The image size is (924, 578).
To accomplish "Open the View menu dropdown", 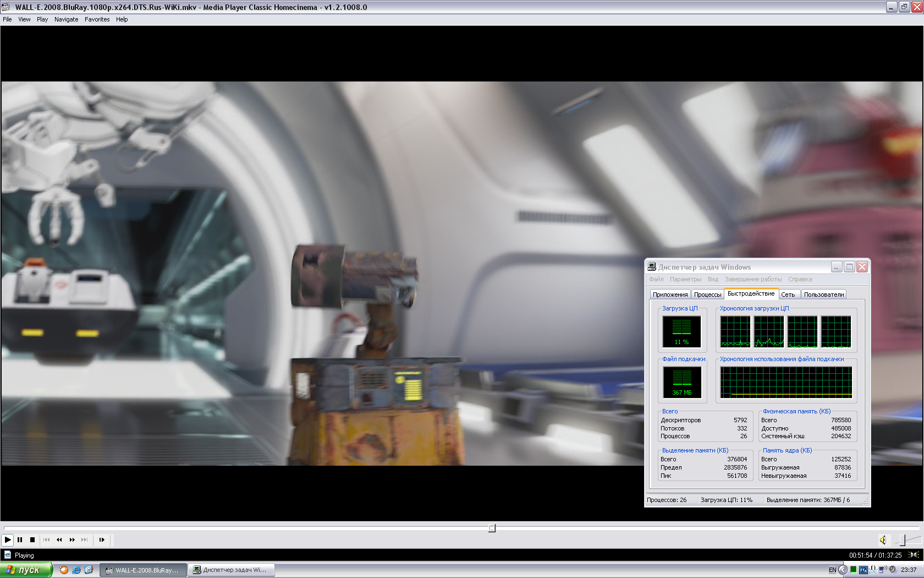I will point(24,19).
